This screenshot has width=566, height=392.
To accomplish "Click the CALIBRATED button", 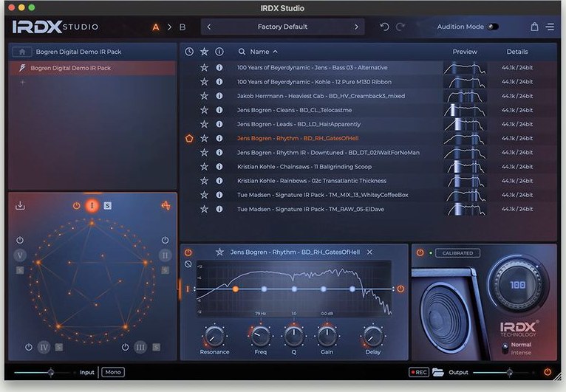I will click(457, 253).
